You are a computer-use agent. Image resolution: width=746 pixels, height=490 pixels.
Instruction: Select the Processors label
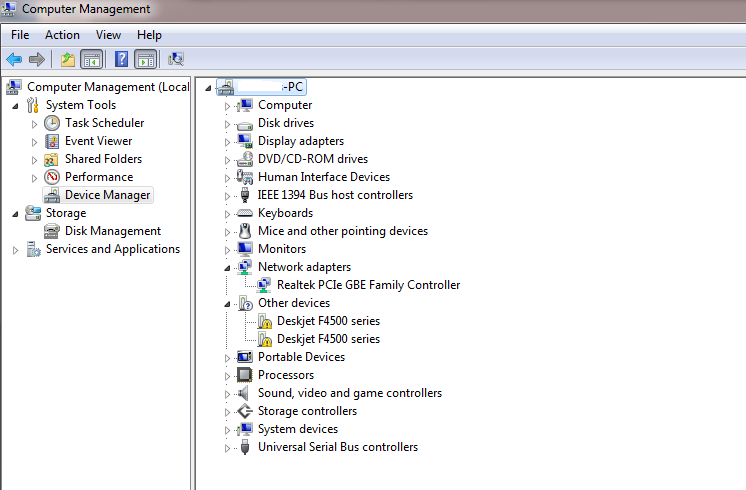pyautogui.click(x=286, y=375)
